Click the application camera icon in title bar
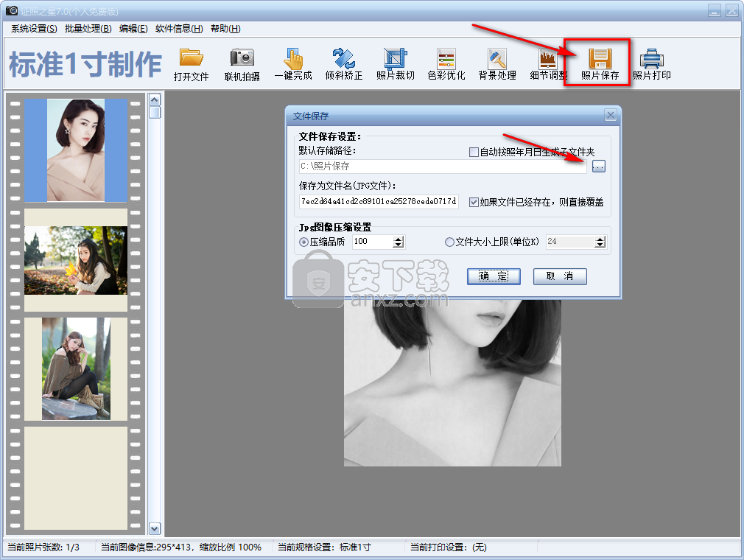The height and width of the screenshot is (560, 744). point(12,10)
